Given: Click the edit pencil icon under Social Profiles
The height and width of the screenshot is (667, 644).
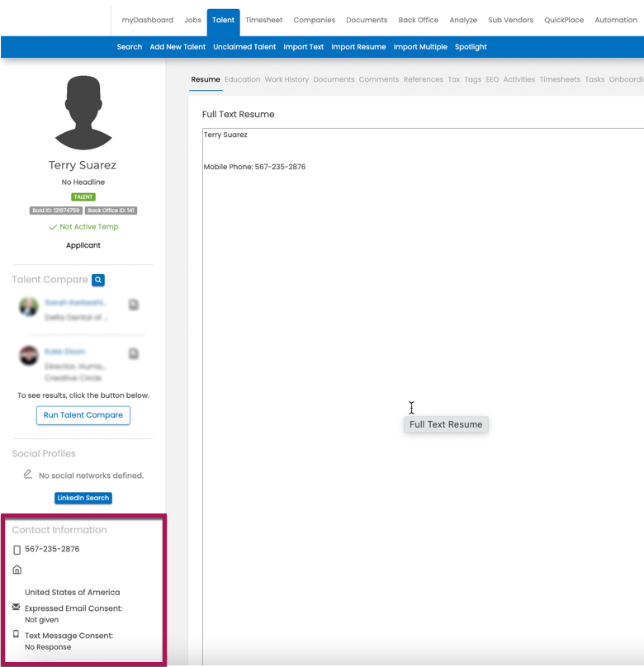Looking at the screenshot, I should (x=27, y=475).
